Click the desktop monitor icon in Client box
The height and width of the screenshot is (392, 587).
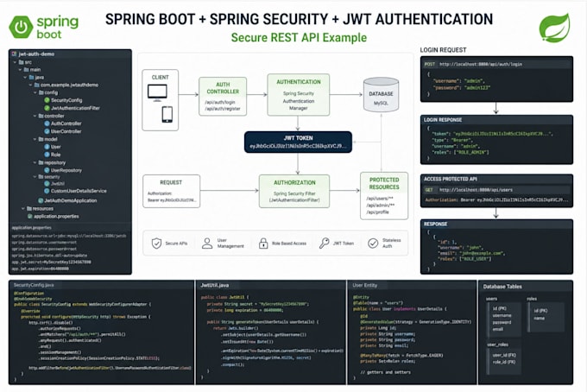coord(157,93)
